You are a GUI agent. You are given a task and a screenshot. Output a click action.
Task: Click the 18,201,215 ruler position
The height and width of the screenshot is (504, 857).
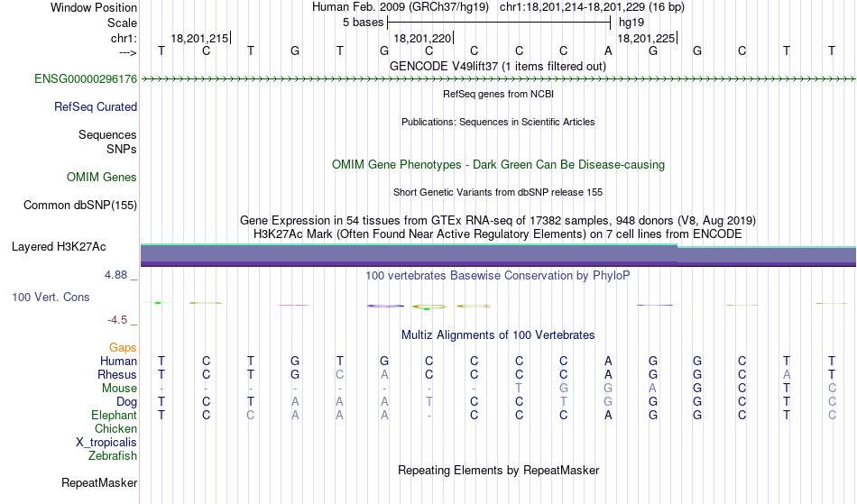click(200, 38)
